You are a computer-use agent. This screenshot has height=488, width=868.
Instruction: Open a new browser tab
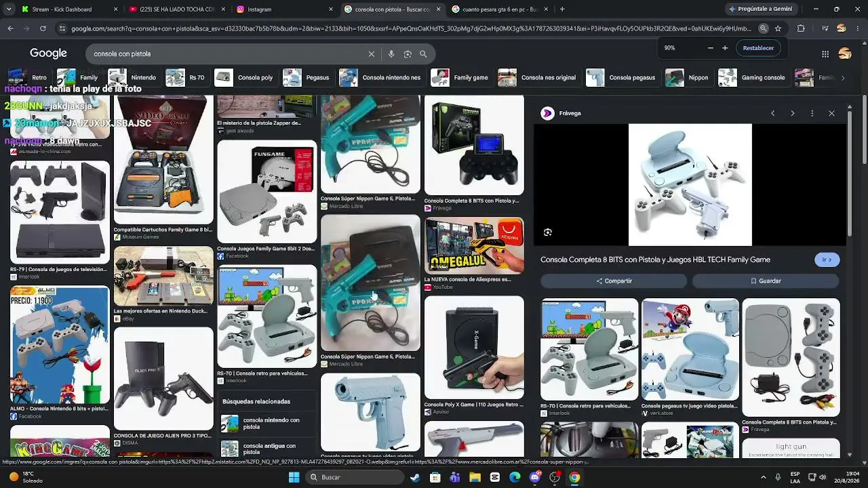point(562,9)
